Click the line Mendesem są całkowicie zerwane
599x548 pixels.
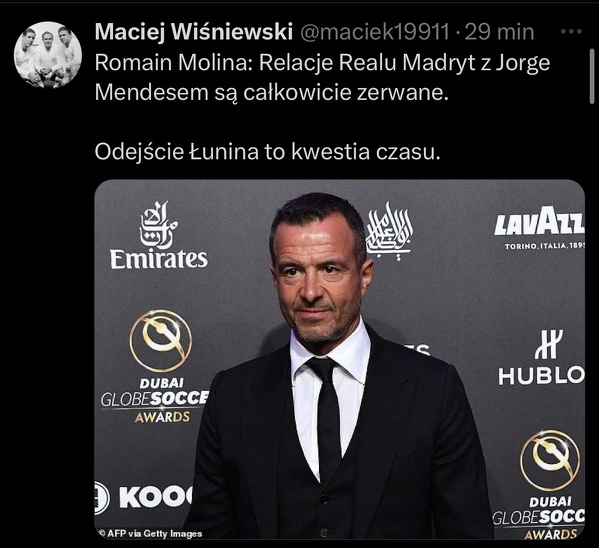(271, 92)
